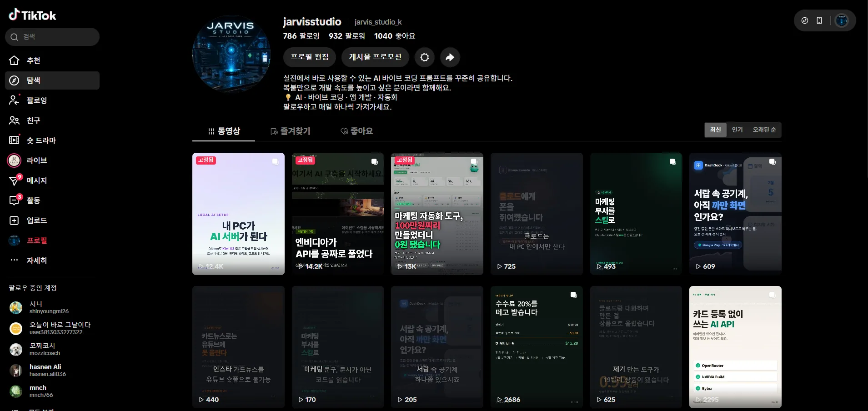Switch to 동영상 tab
The width and height of the screenshot is (868, 411).
coord(224,131)
